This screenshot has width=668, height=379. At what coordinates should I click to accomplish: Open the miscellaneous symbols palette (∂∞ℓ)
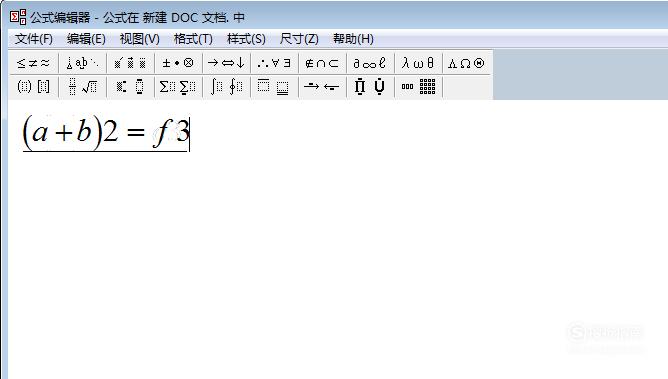click(370, 63)
